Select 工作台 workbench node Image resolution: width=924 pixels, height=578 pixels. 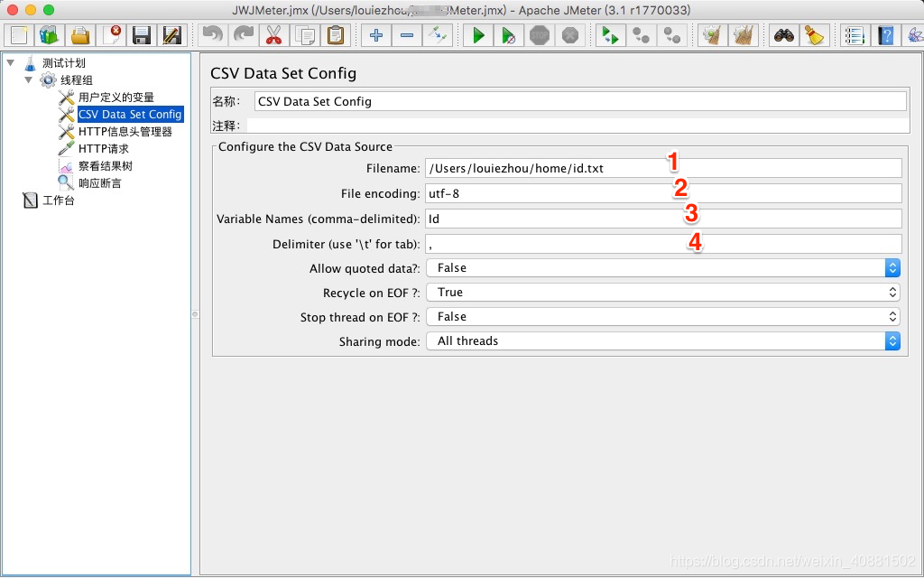tap(59, 200)
